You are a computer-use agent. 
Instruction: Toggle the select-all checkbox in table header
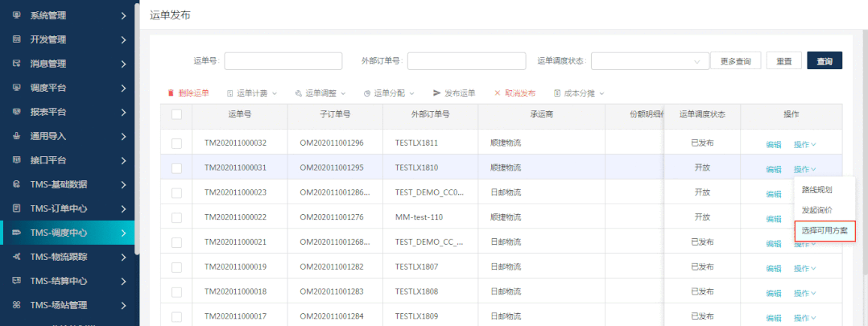pyautogui.click(x=176, y=115)
